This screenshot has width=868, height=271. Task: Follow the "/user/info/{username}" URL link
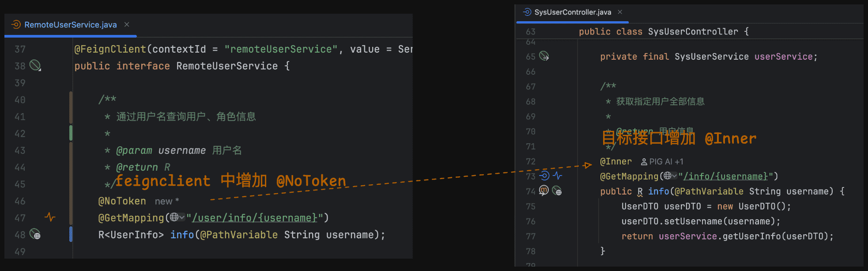pos(255,218)
